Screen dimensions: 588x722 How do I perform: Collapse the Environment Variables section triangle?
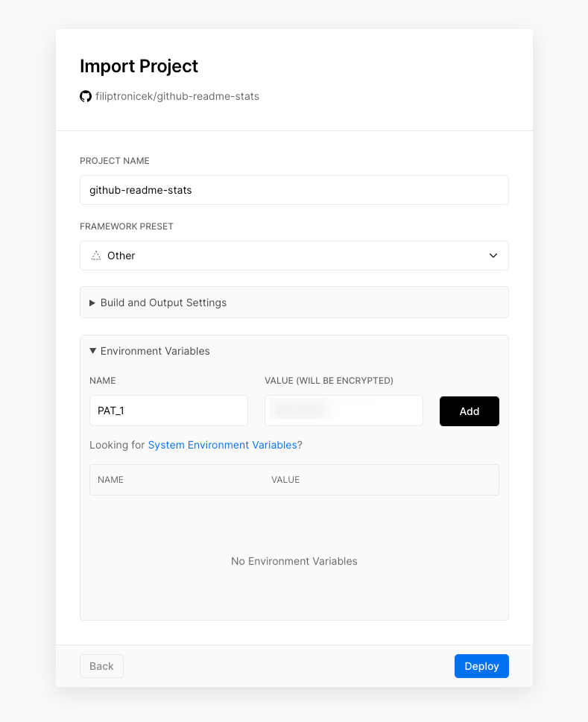pos(92,351)
